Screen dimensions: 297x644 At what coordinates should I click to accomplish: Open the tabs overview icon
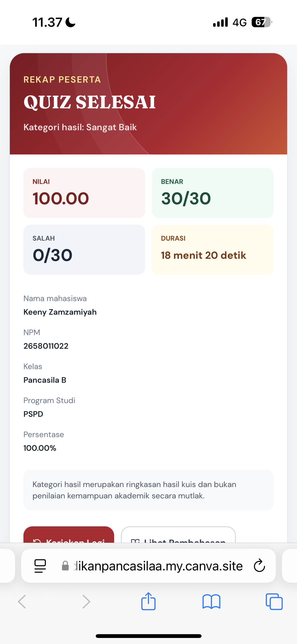274,602
